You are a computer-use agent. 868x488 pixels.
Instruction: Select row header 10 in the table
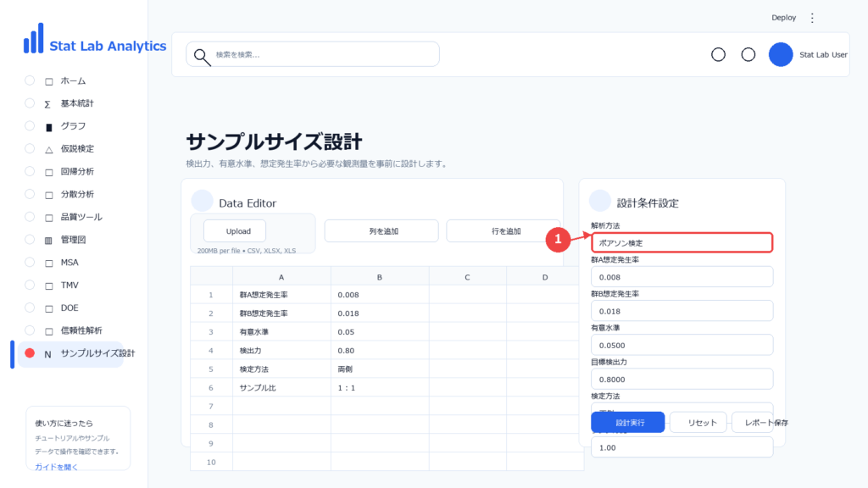point(211,462)
